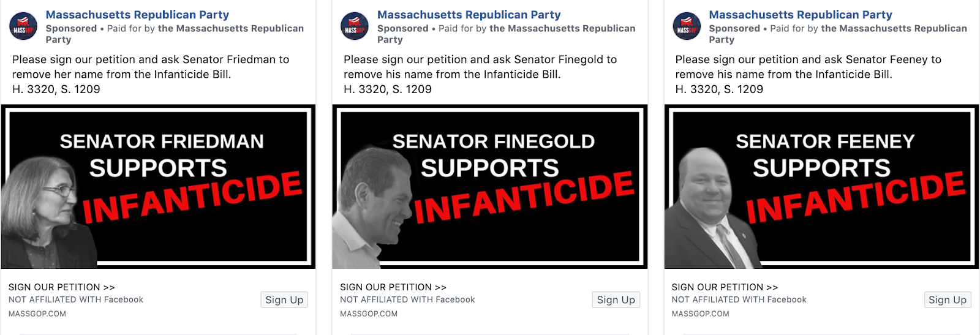Click the Senator Feeney petition post text
This screenshot has width=980, height=335.
tap(809, 74)
